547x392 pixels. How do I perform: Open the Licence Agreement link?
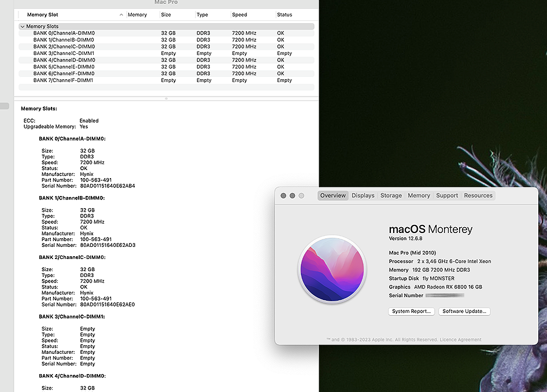pyautogui.click(x=460, y=339)
